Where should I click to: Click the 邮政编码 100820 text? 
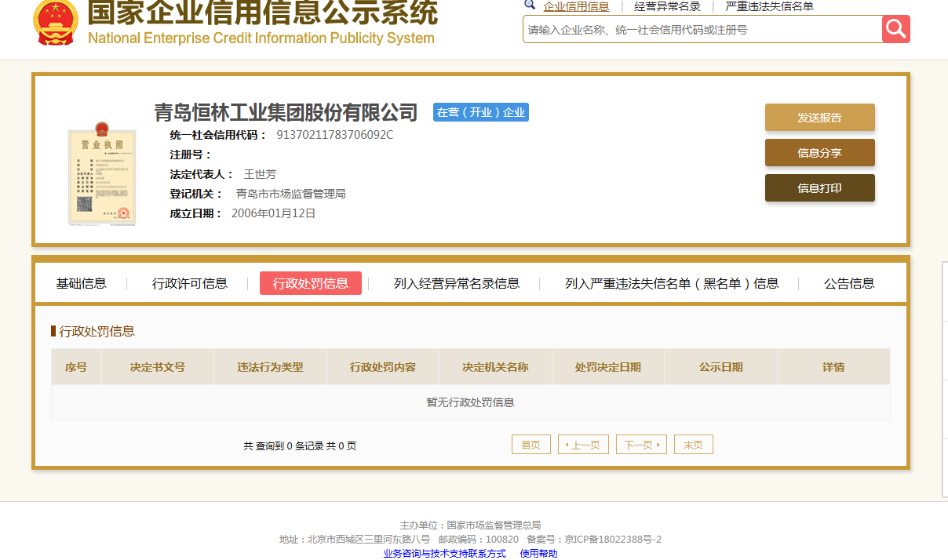tap(479, 539)
